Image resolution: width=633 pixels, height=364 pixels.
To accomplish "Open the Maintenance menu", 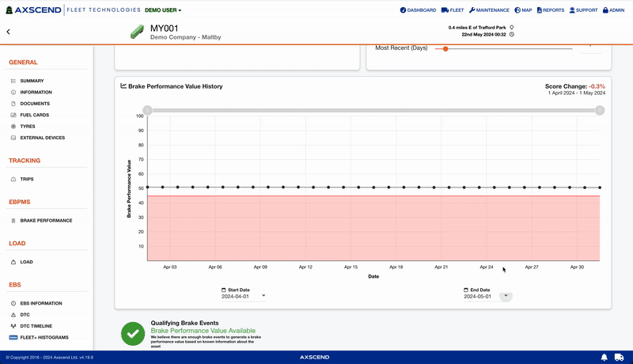I will 489,10.
